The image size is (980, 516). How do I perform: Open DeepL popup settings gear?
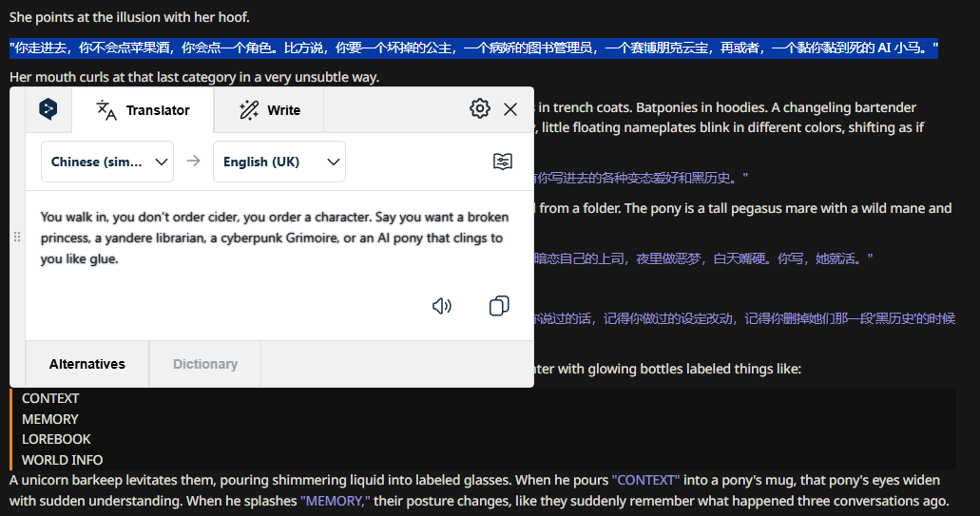click(x=479, y=108)
